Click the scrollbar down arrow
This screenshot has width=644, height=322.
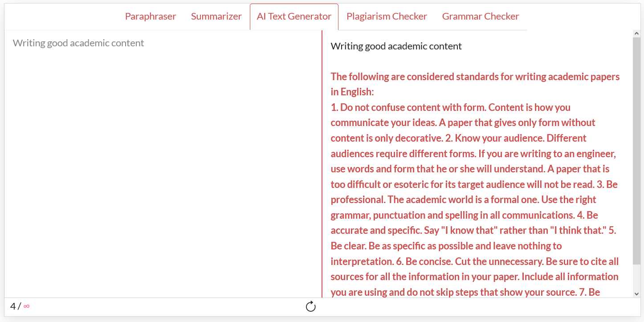[x=636, y=294]
